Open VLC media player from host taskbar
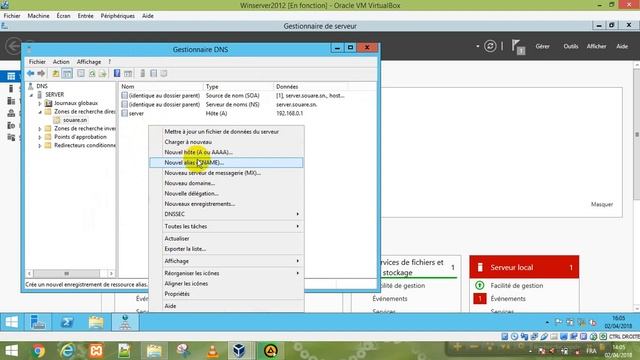The height and width of the screenshot is (360, 640). coord(212,351)
